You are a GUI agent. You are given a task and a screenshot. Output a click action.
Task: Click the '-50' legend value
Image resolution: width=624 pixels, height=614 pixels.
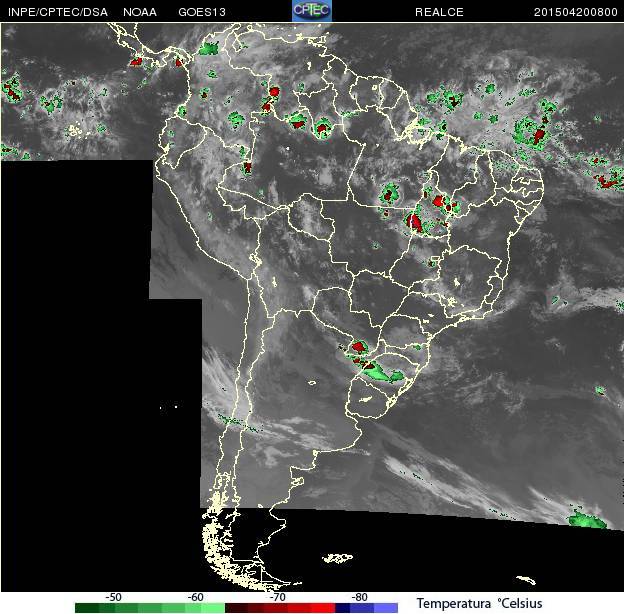click(x=113, y=597)
